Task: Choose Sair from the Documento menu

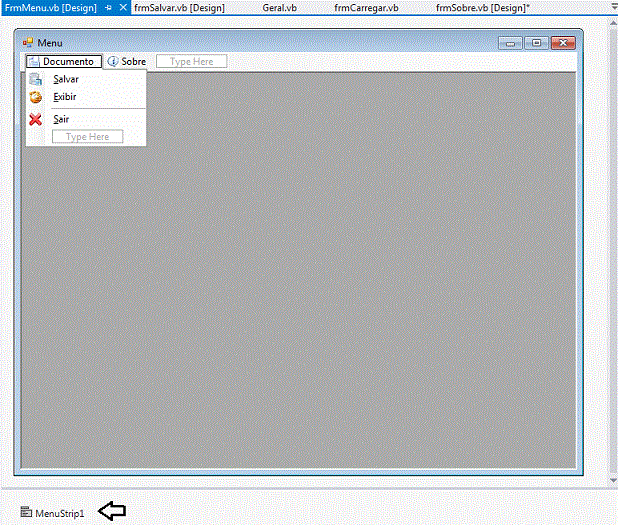Action: [86, 119]
